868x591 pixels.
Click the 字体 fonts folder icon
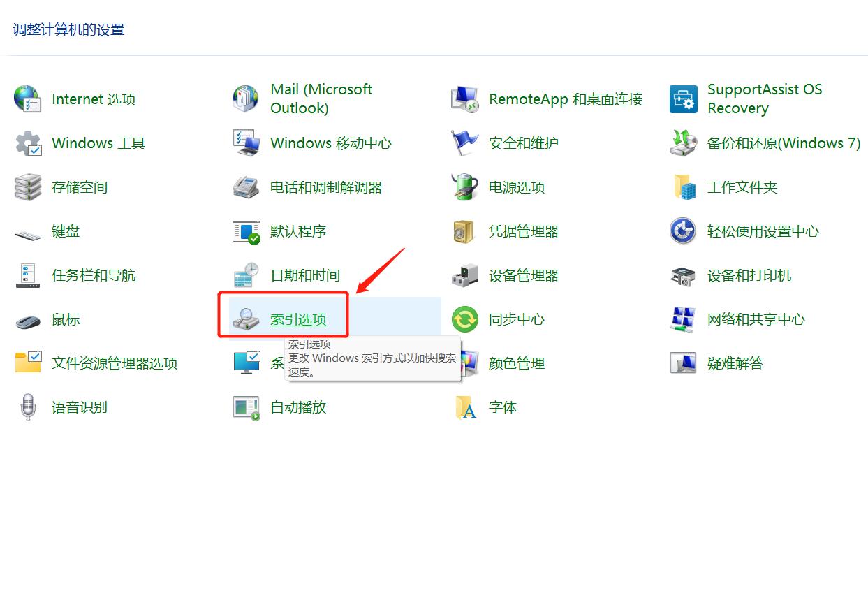pyautogui.click(x=464, y=407)
